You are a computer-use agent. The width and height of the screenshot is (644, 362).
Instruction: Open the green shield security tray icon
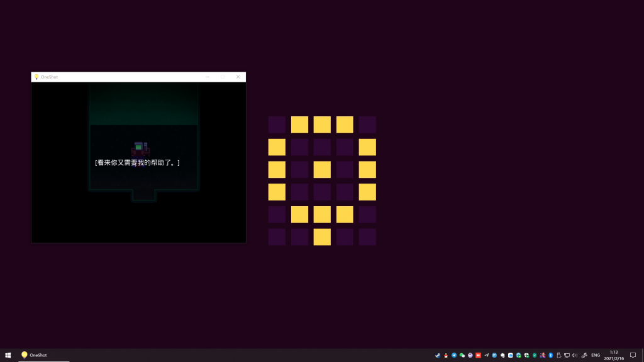[x=535, y=356]
